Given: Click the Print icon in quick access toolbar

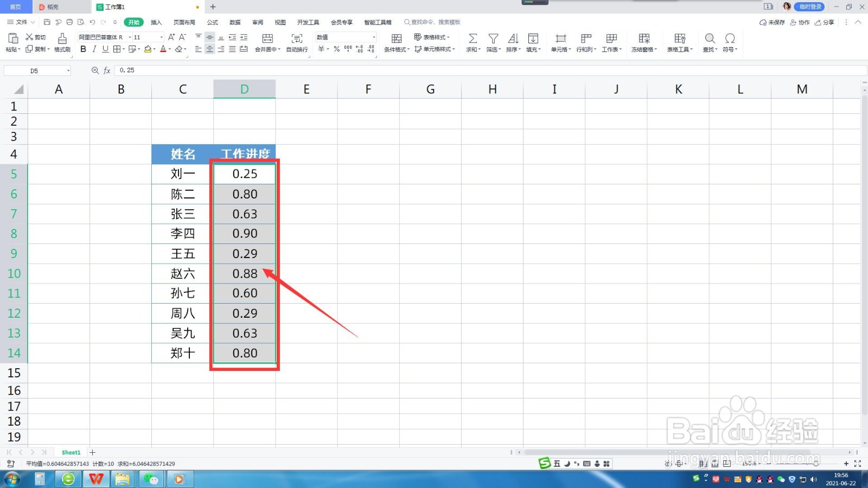Looking at the screenshot, I should tap(69, 22).
